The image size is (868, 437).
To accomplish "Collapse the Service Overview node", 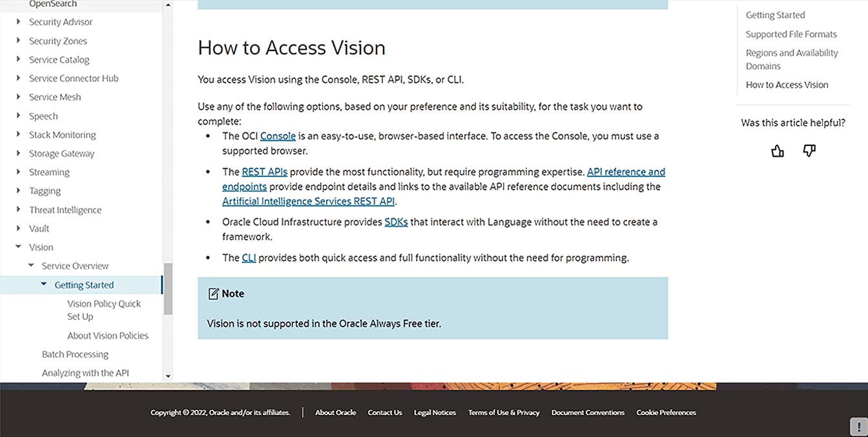I will point(31,266).
